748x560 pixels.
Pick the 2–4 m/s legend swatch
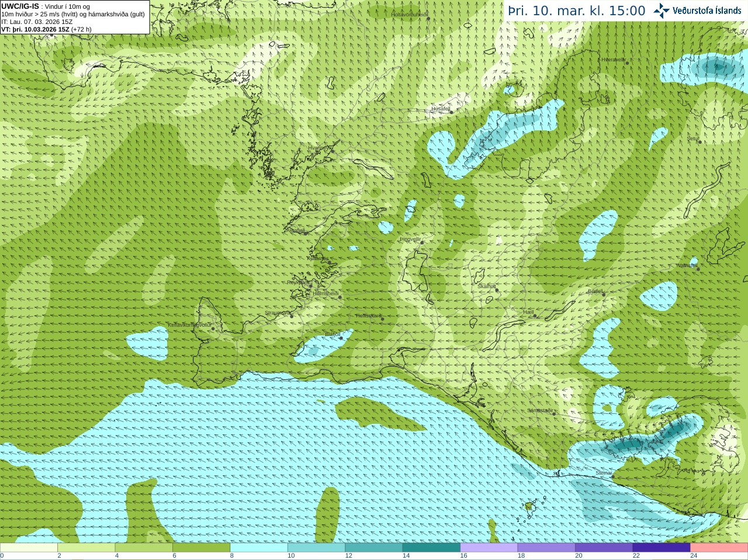click(x=86, y=548)
